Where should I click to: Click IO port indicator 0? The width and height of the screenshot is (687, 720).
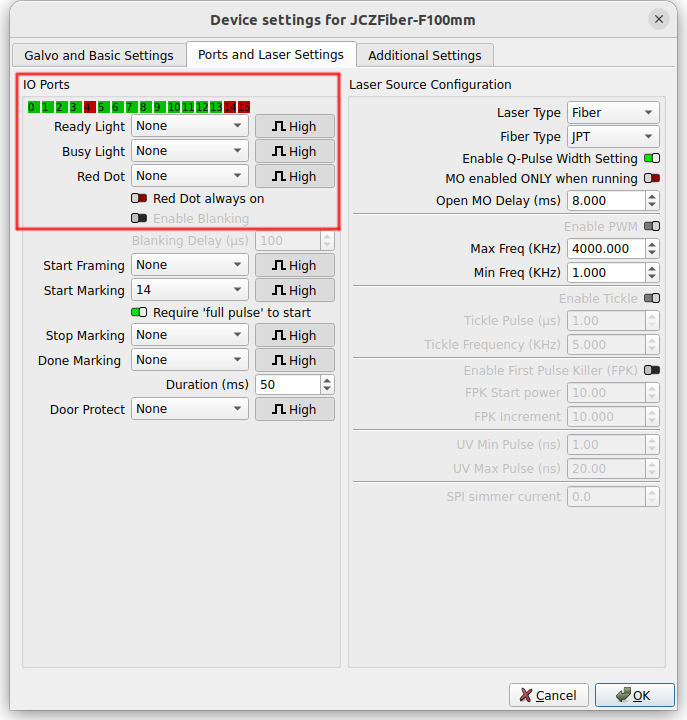[x=33, y=107]
